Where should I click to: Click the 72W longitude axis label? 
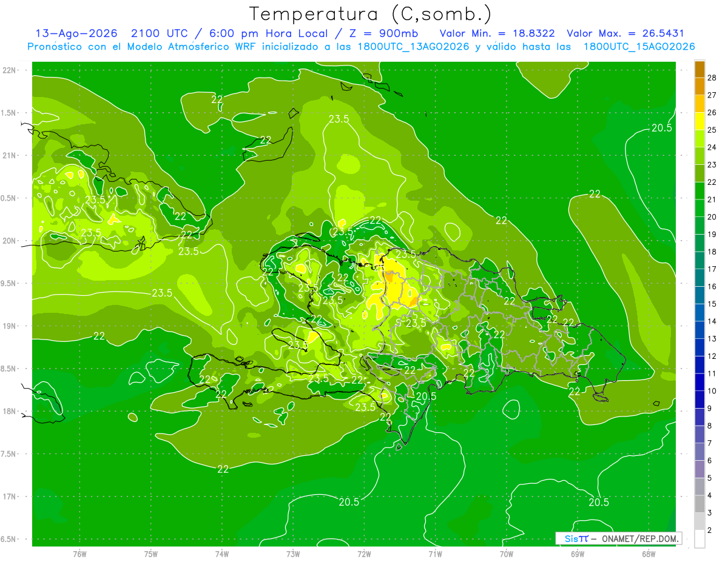pos(365,554)
